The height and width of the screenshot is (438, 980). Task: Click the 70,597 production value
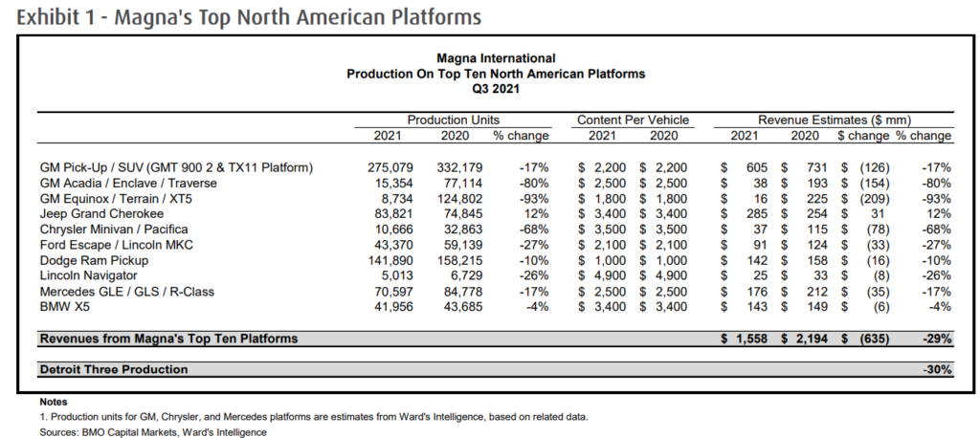pyautogui.click(x=393, y=291)
